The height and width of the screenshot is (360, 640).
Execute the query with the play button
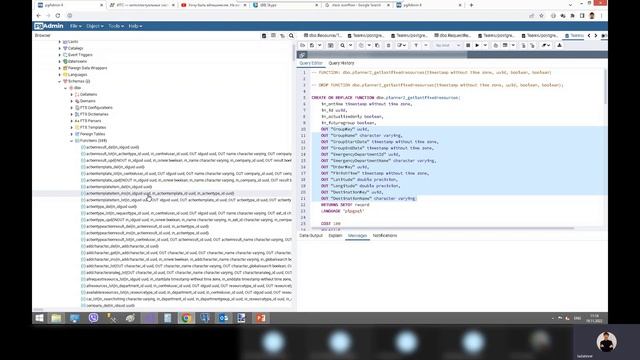pyautogui.click(x=477, y=45)
